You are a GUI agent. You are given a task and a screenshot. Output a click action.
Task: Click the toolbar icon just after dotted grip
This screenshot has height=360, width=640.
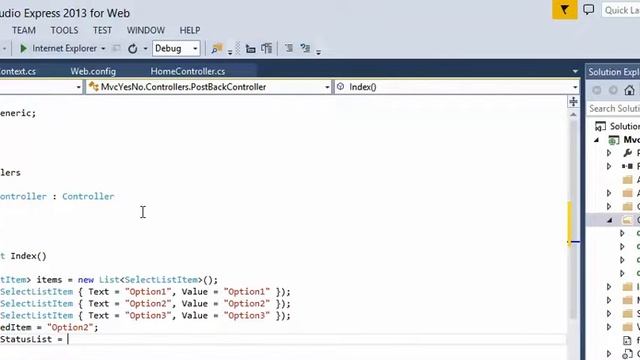click(x=251, y=49)
